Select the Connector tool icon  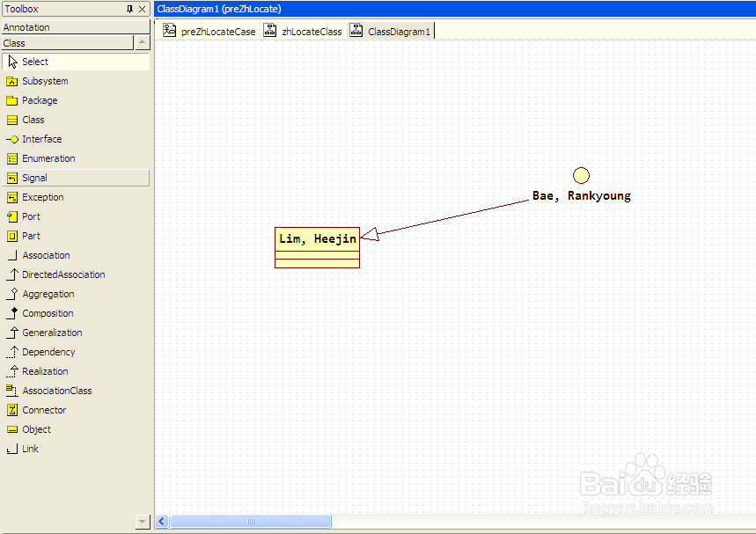coord(12,410)
